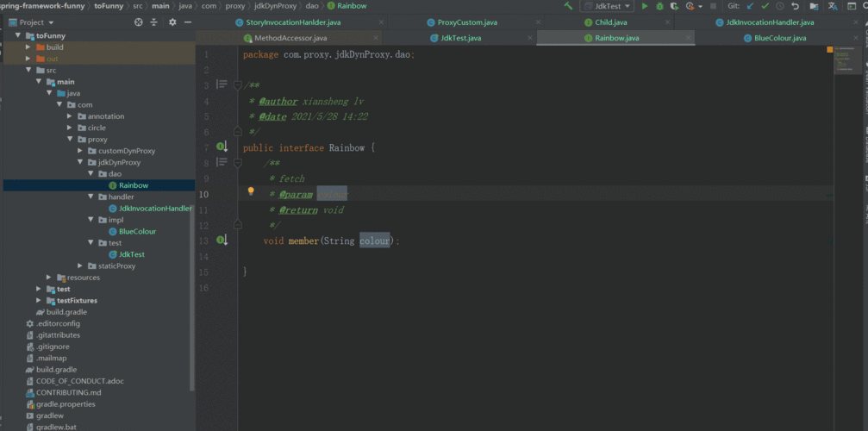
Task: Expand the customDynProxy package
Action: (x=80, y=151)
